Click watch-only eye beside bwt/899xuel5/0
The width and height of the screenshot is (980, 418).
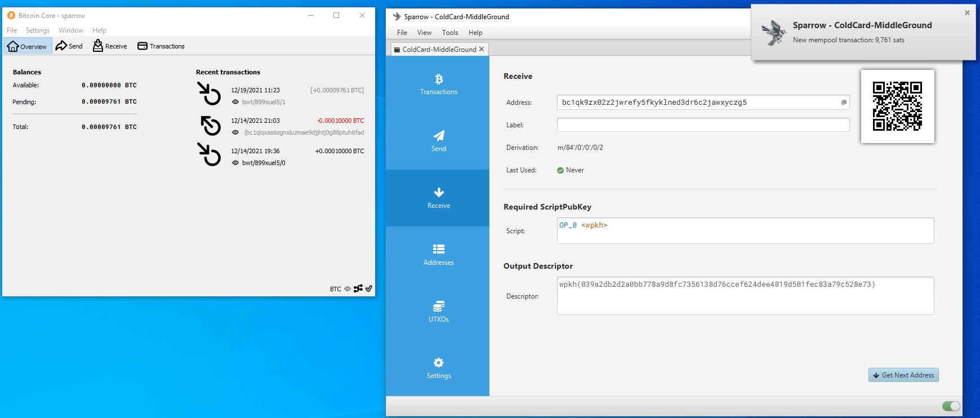(x=235, y=163)
